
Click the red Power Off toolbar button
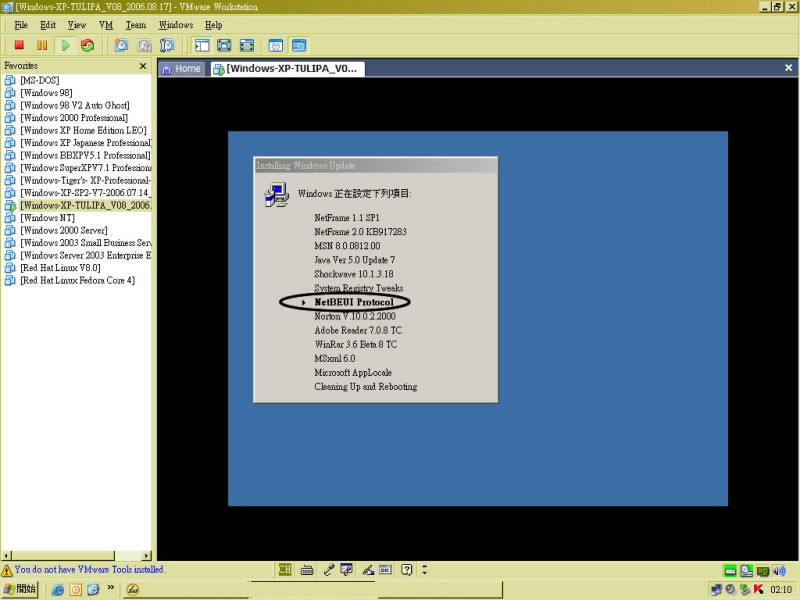[x=19, y=45]
